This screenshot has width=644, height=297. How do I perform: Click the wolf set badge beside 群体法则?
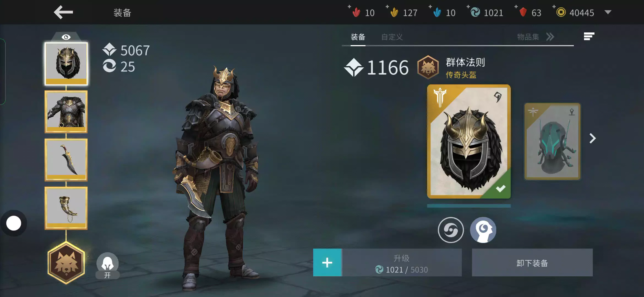[x=428, y=67]
